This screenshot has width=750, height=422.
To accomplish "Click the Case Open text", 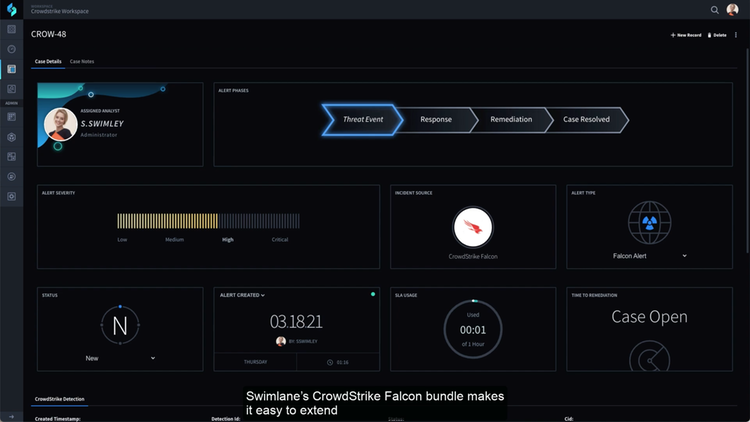I will point(649,317).
